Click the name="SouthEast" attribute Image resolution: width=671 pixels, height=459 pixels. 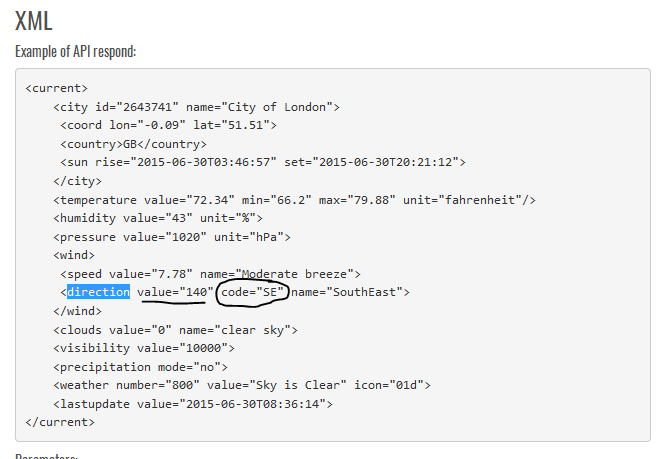point(350,292)
